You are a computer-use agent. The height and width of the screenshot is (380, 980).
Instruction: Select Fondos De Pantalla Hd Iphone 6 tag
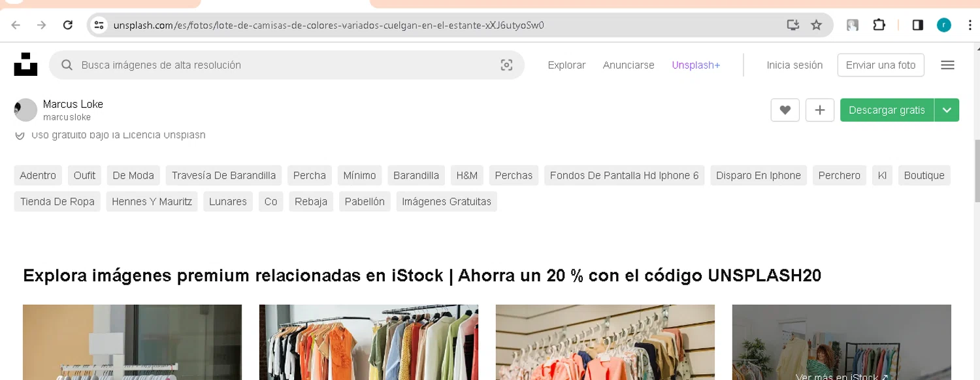(624, 175)
